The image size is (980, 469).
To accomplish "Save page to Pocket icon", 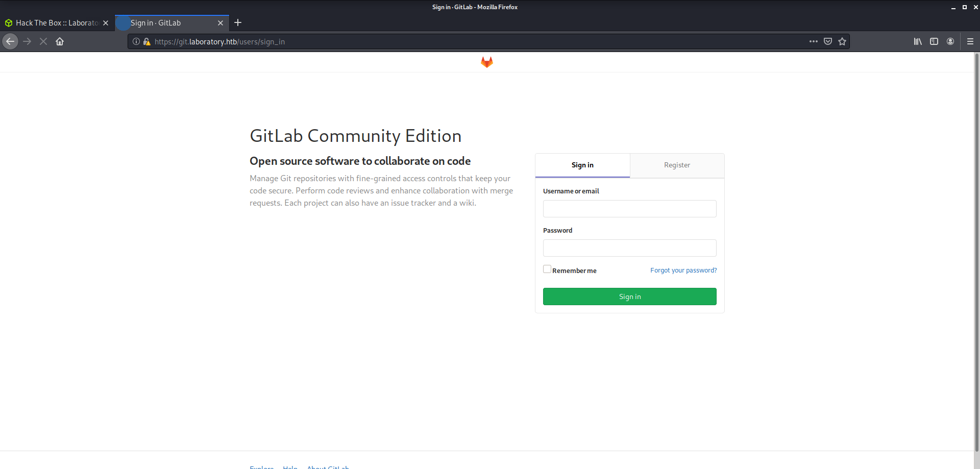I will pyautogui.click(x=828, y=41).
